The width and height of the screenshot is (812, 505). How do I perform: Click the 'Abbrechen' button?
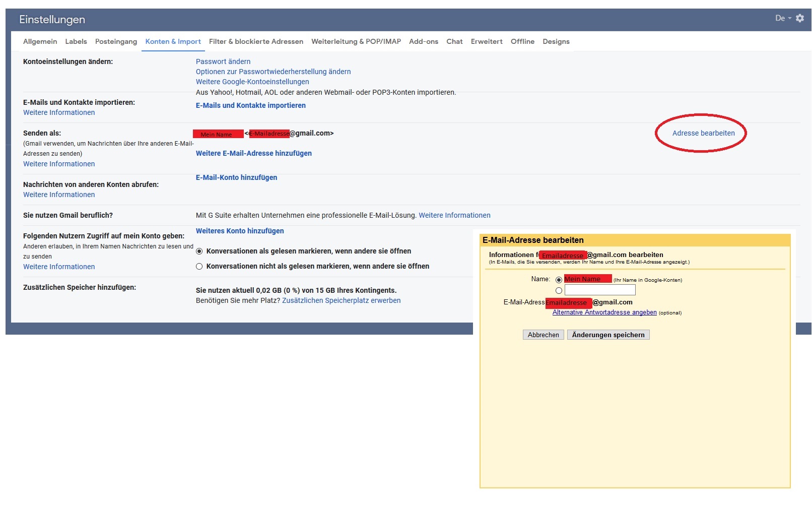coord(543,335)
